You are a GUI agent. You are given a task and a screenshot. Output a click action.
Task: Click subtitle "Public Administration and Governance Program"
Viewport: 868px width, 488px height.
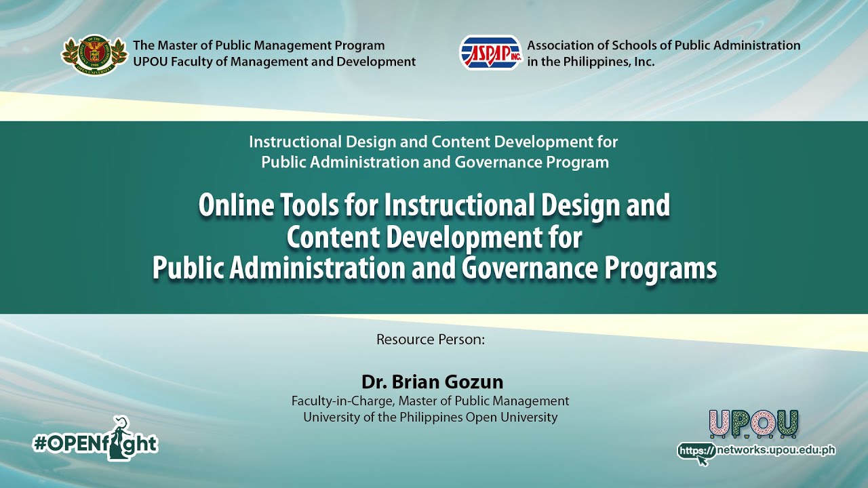pos(435,162)
